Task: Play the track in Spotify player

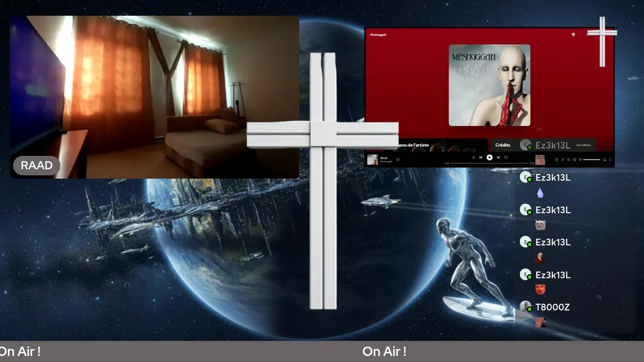Action: [490, 157]
